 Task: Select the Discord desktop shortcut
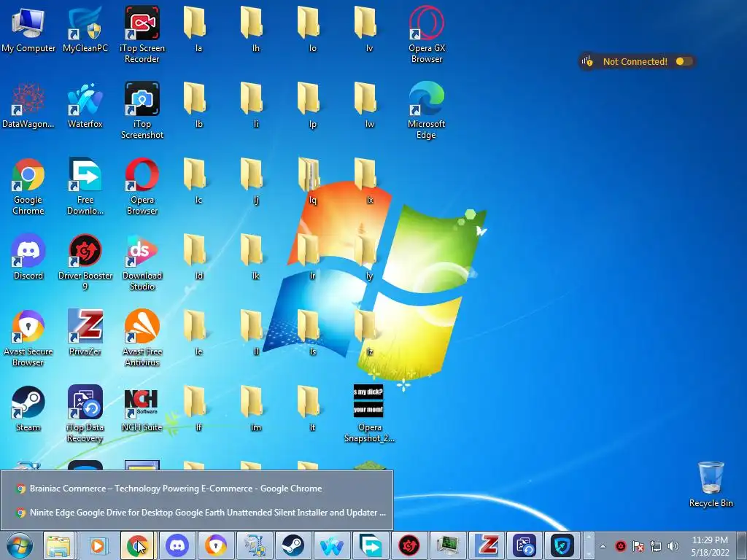click(x=28, y=256)
